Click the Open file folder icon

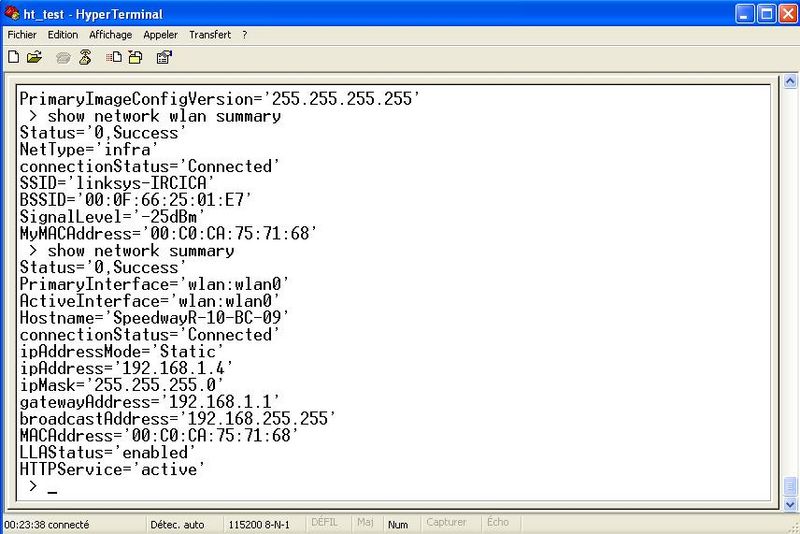point(35,57)
